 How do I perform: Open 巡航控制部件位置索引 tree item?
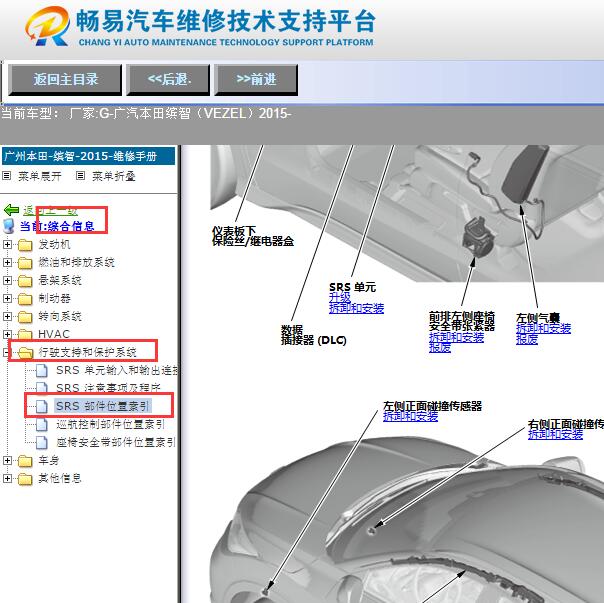(111, 424)
